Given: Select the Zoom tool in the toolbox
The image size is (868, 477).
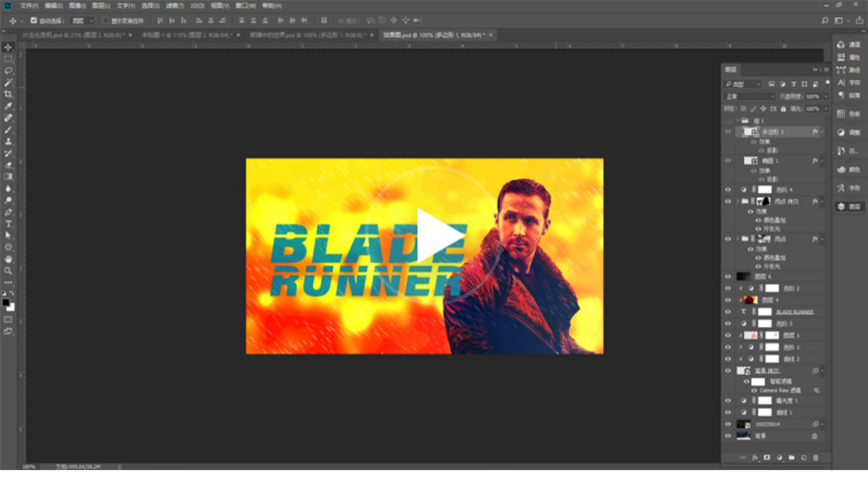Looking at the screenshot, I should point(8,271).
